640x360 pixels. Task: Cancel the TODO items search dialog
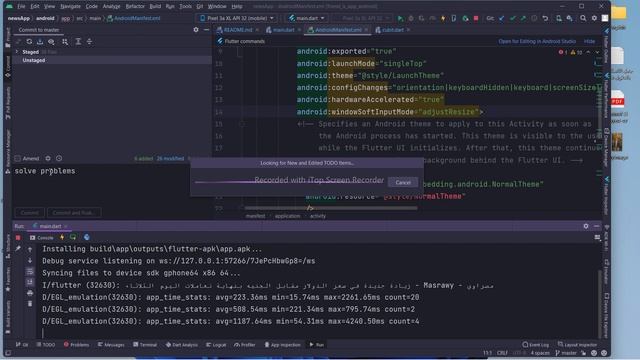(x=403, y=182)
